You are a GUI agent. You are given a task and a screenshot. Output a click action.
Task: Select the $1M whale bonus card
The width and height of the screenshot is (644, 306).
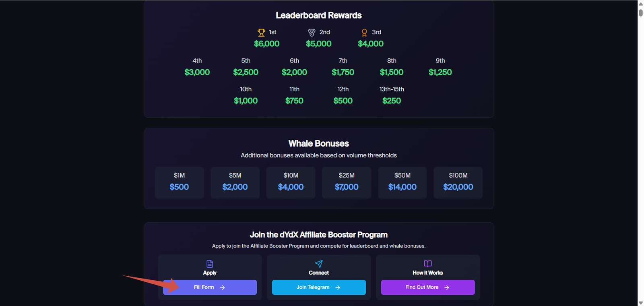point(179,182)
